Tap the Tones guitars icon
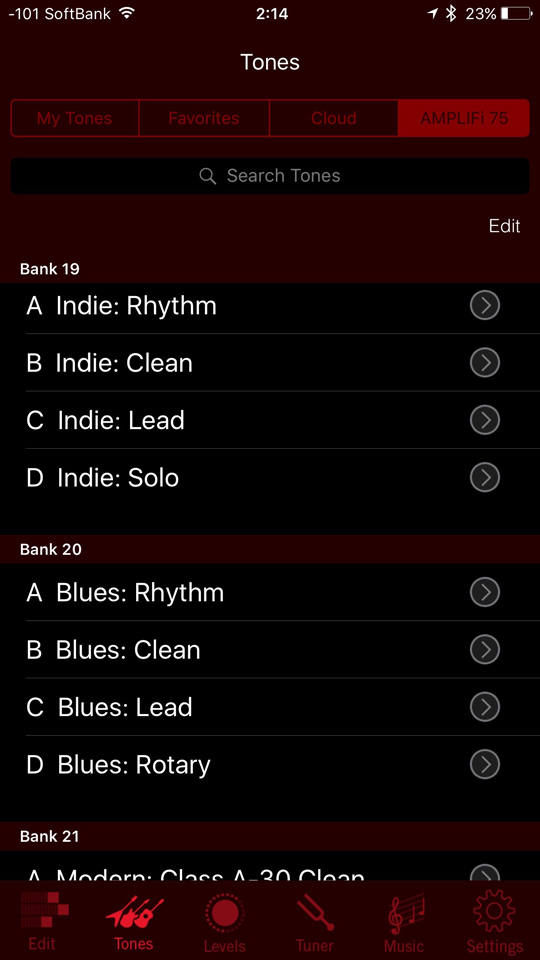 134,912
